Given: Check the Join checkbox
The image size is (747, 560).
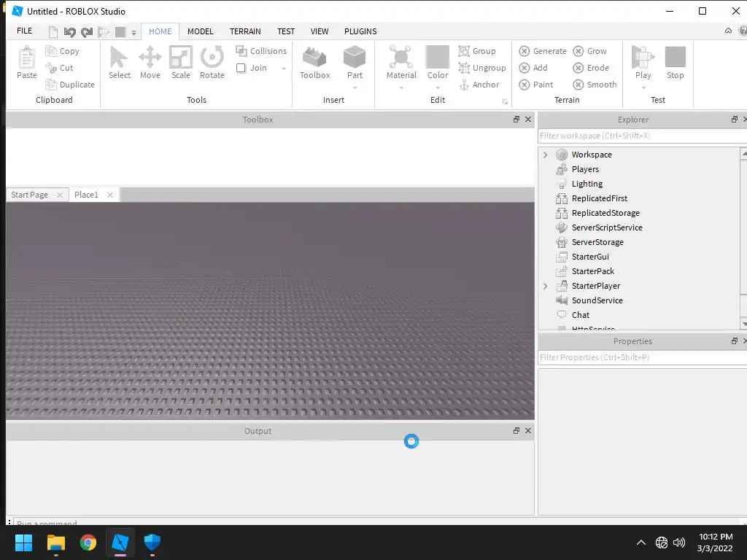Looking at the screenshot, I should [x=241, y=68].
